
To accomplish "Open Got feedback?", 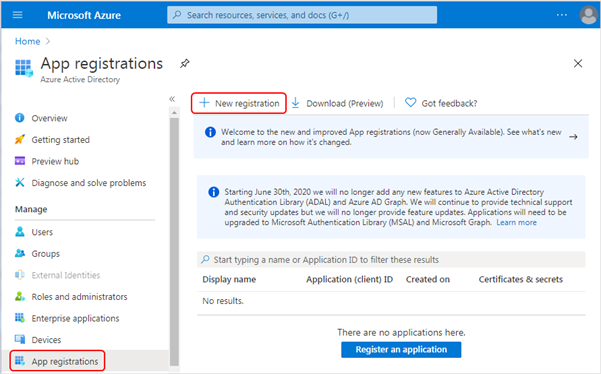I will pyautogui.click(x=449, y=103).
